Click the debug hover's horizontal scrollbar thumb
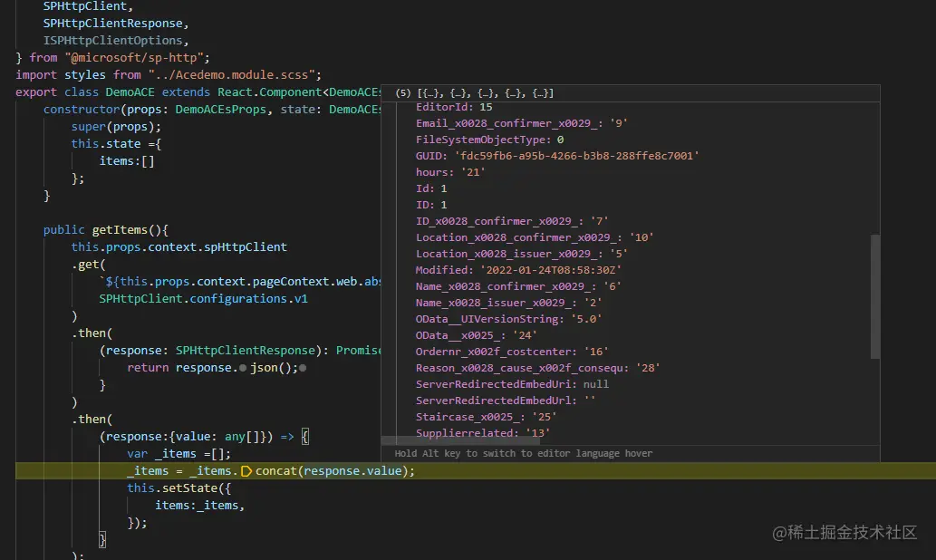Image resolution: width=936 pixels, height=560 pixels. (x=460, y=440)
